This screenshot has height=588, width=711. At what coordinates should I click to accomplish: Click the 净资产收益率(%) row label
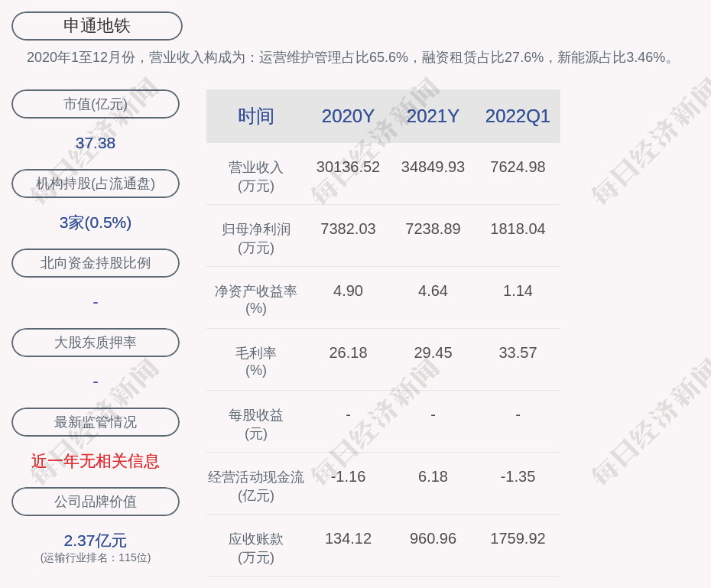pos(256,300)
